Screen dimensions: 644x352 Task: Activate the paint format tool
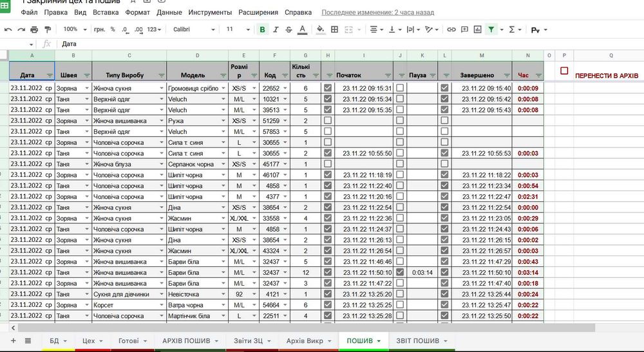[48, 30]
